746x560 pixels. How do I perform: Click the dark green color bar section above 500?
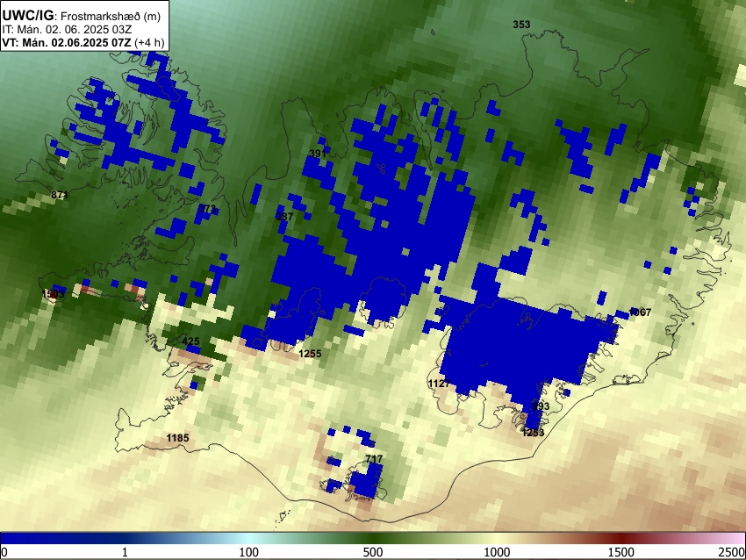pyautogui.click(x=373, y=539)
